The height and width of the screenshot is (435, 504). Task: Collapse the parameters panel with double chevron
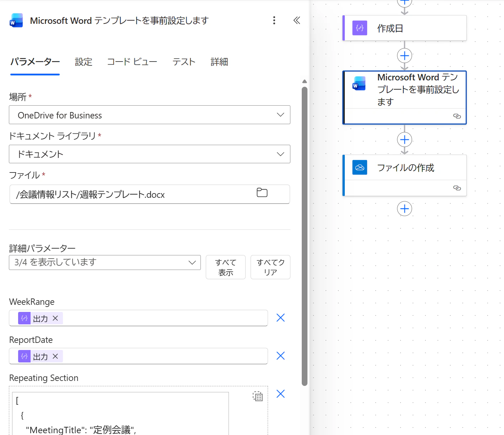click(297, 20)
